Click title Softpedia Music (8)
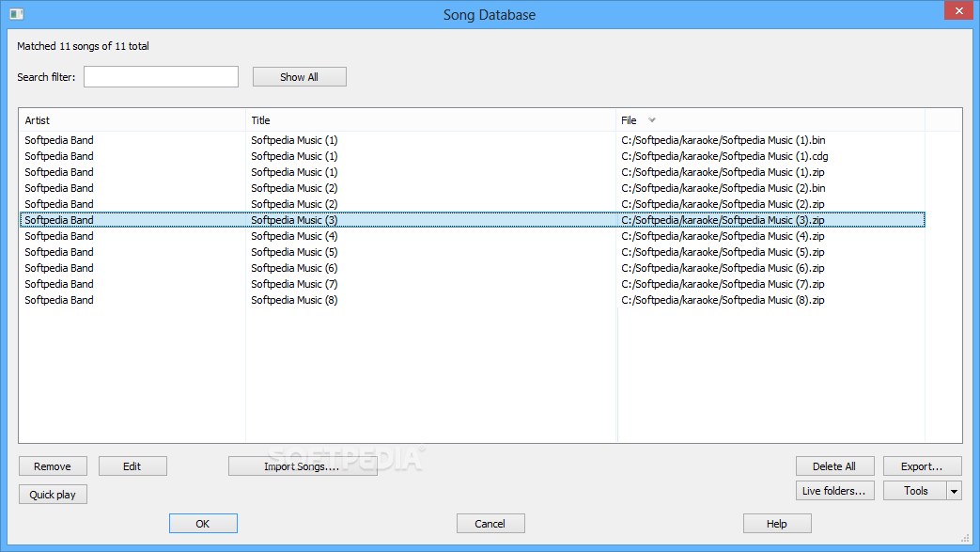Image resolution: width=980 pixels, height=552 pixels. tap(294, 300)
